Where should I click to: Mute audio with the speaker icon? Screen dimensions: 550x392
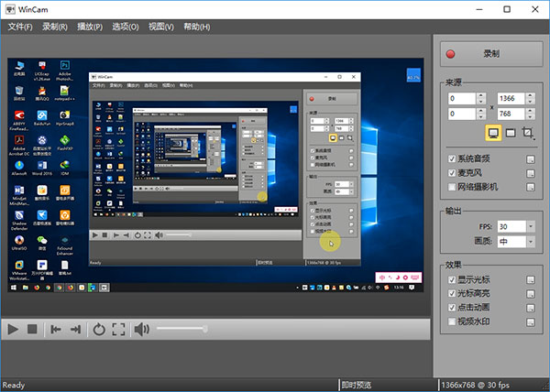coord(141,329)
